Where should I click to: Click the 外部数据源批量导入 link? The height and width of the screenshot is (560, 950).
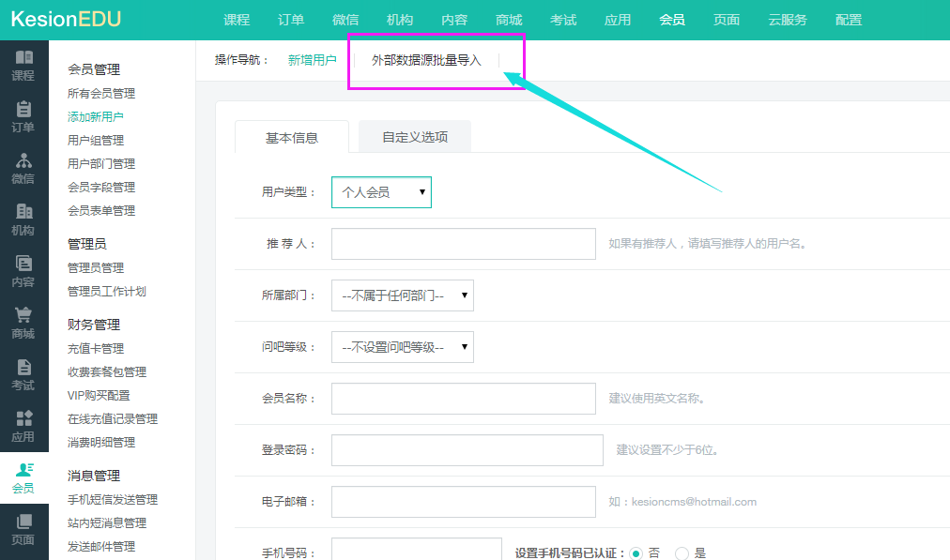point(426,60)
